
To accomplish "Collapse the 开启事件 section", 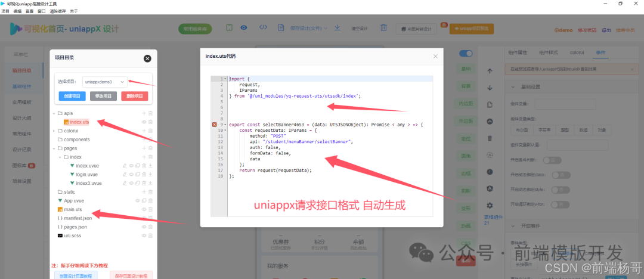I will pos(513,226).
